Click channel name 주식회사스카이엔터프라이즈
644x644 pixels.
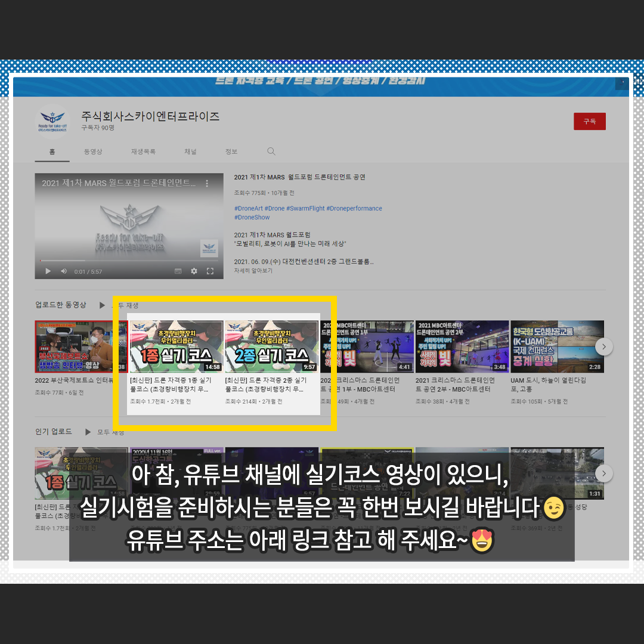pos(150,116)
